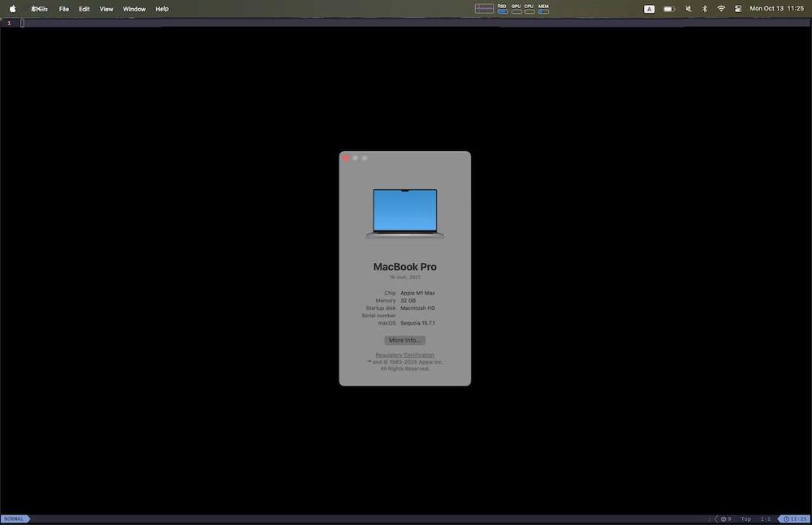Click line number 1 in the editor gutter
Image resolution: width=812 pixels, height=525 pixels.
tap(9, 23)
